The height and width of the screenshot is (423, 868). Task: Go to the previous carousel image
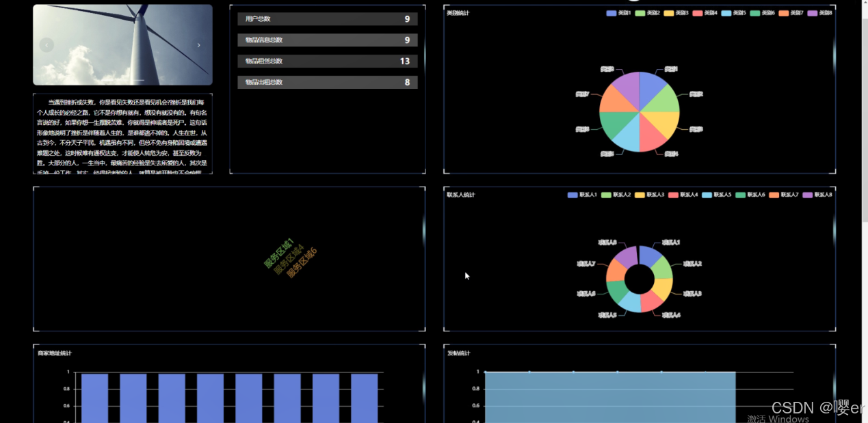(47, 45)
